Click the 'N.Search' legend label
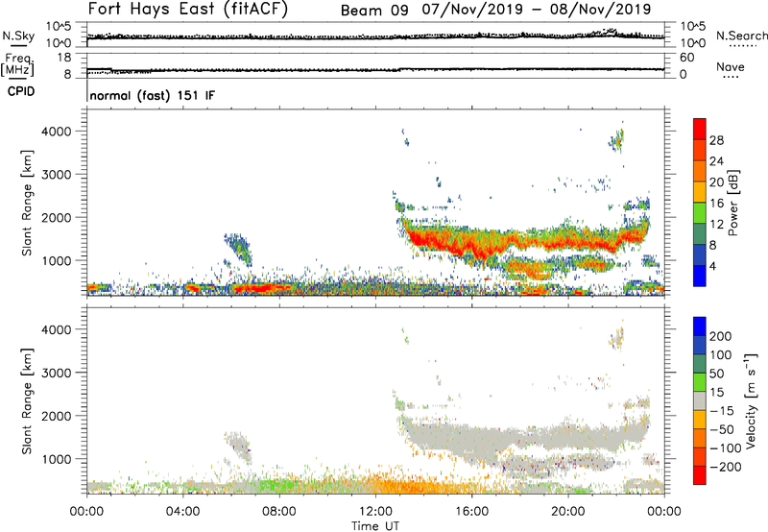Viewport: 768px width, 532px height. [x=741, y=36]
